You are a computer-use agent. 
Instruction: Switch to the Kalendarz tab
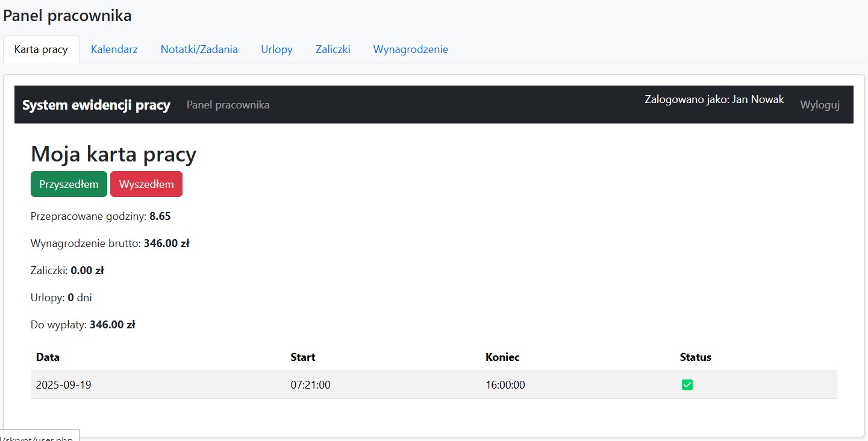coord(114,49)
